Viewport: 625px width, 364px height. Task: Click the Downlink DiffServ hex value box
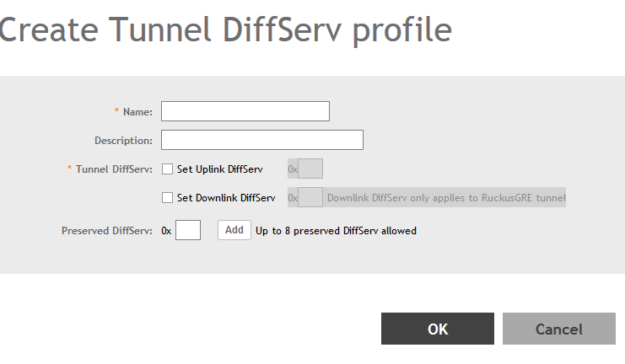tap(310, 198)
